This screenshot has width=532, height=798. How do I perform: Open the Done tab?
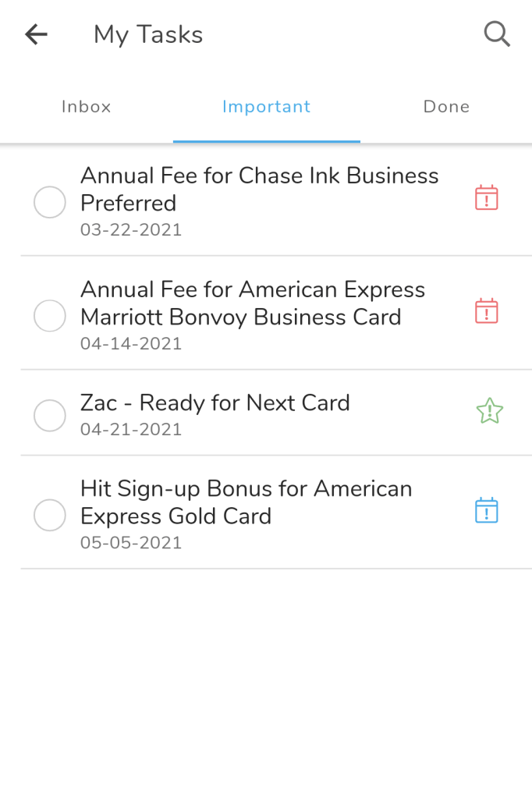[446, 107]
